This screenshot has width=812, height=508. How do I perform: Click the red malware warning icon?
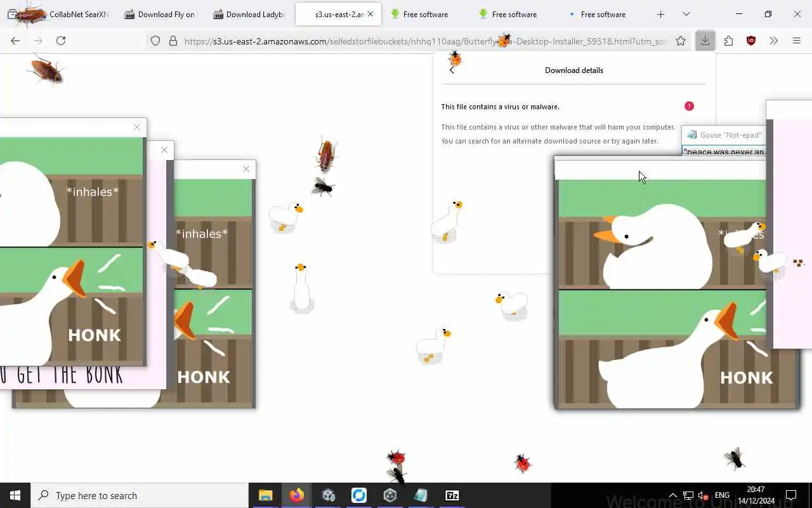689,106
